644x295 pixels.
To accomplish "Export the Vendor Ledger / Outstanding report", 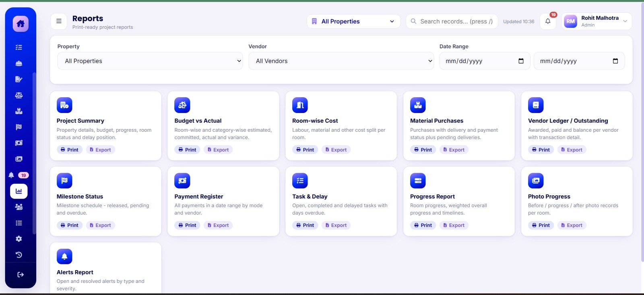I will tap(572, 150).
